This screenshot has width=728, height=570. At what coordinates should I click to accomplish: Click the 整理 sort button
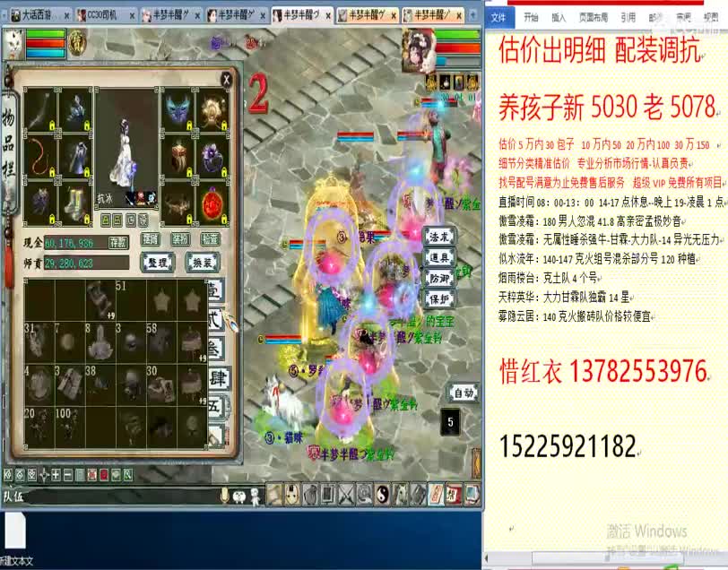point(158,263)
